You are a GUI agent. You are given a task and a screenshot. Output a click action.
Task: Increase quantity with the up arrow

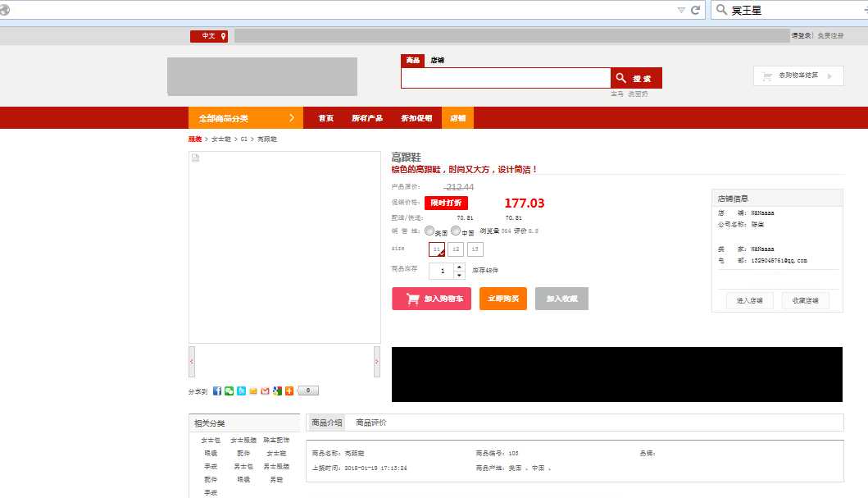(459, 267)
